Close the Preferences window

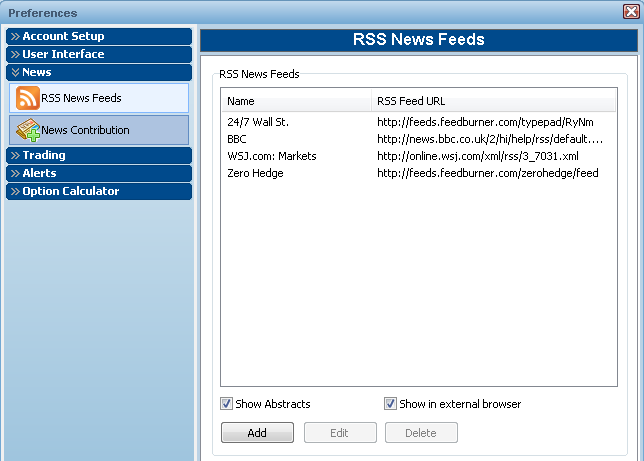click(632, 13)
